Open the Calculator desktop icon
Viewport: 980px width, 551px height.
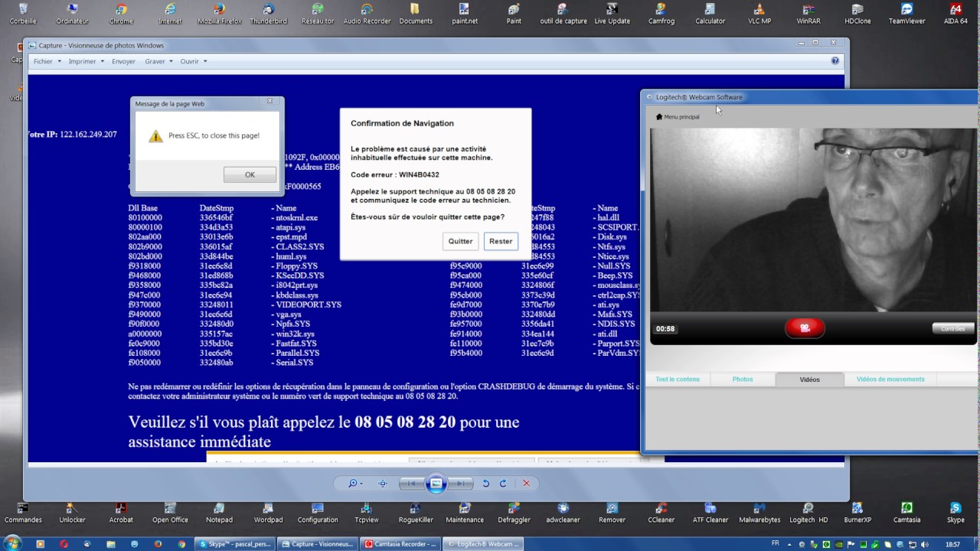click(710, 14)
